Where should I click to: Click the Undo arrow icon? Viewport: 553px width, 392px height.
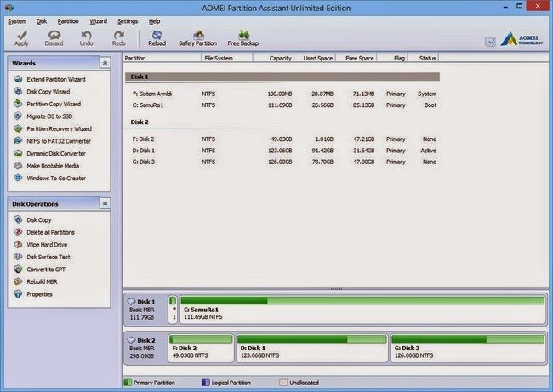[x=86, y=35]
